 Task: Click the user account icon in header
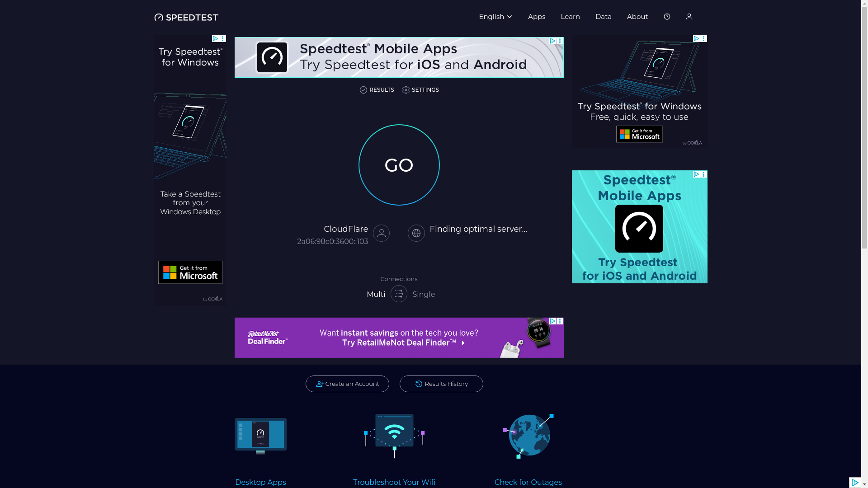(x=689, y=17)
